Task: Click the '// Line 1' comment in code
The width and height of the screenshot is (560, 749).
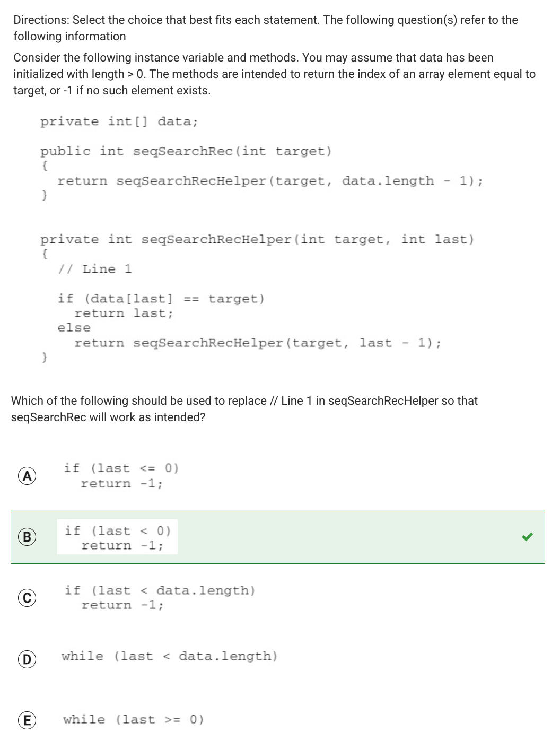Action: pos(94,269)
